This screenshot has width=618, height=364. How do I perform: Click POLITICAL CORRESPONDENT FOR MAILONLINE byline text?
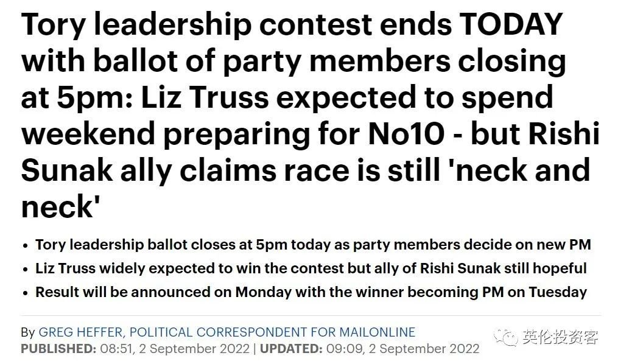272,332
